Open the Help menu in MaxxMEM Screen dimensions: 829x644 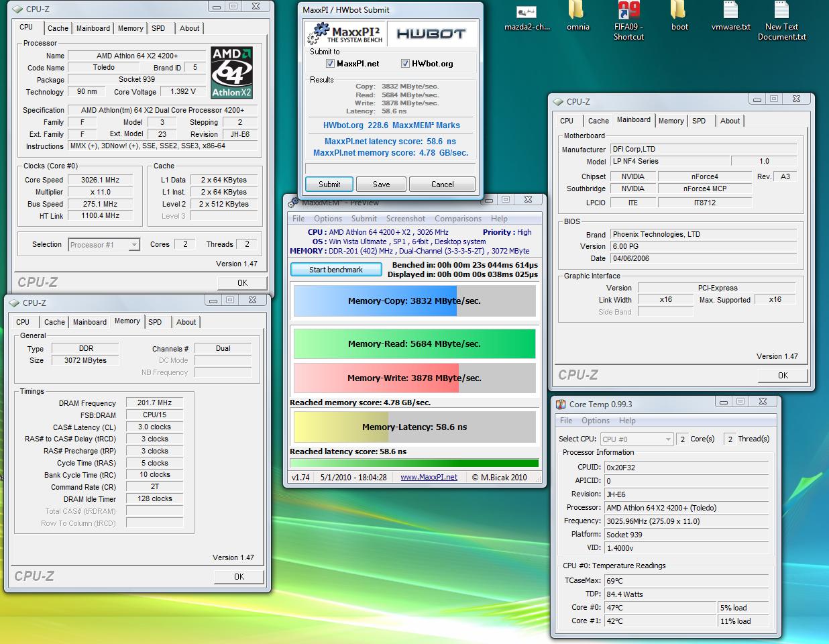[499, 219]
